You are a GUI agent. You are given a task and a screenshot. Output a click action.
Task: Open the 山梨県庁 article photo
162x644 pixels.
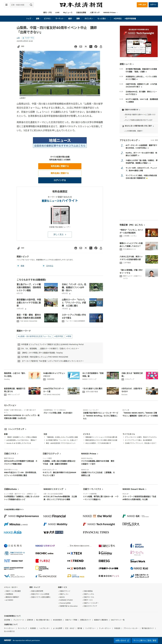(x=60, y=73)
